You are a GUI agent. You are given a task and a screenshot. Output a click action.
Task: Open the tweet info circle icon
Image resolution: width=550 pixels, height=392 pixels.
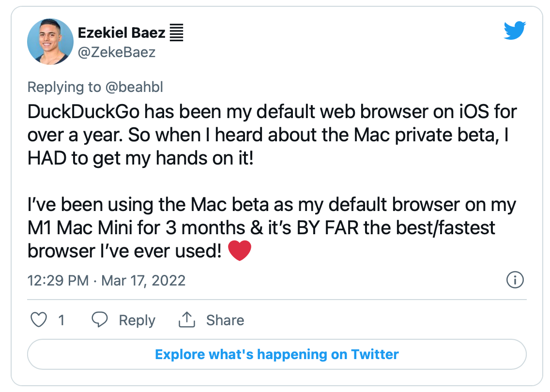pos(515,280)
